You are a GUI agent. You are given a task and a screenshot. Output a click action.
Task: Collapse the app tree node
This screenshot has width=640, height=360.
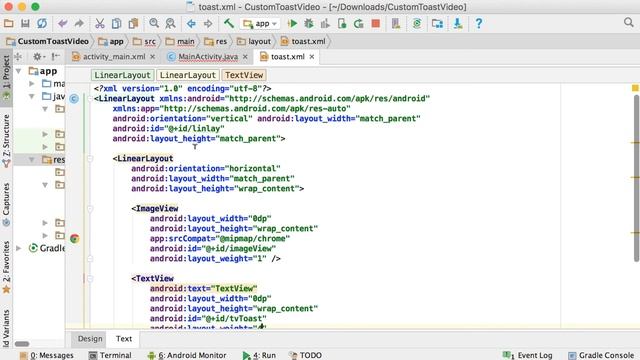(18, 71)
